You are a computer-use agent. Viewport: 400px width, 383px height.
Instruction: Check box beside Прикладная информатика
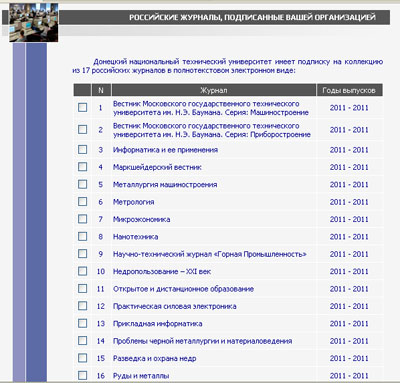click(x=82, y=323)
